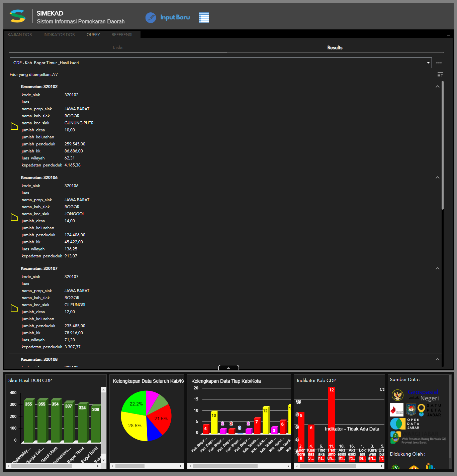Select the polygon icon for Cileungsi
The image size is (457, 476).
[x=14, y=308]
